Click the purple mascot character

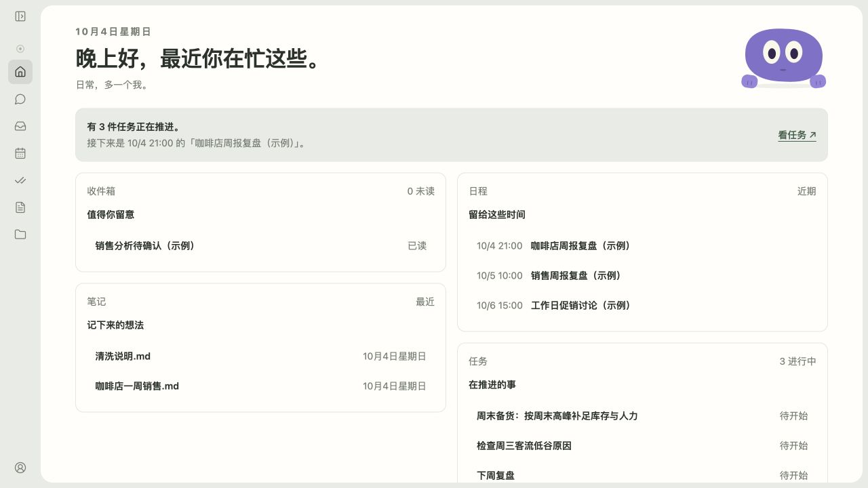783,58
